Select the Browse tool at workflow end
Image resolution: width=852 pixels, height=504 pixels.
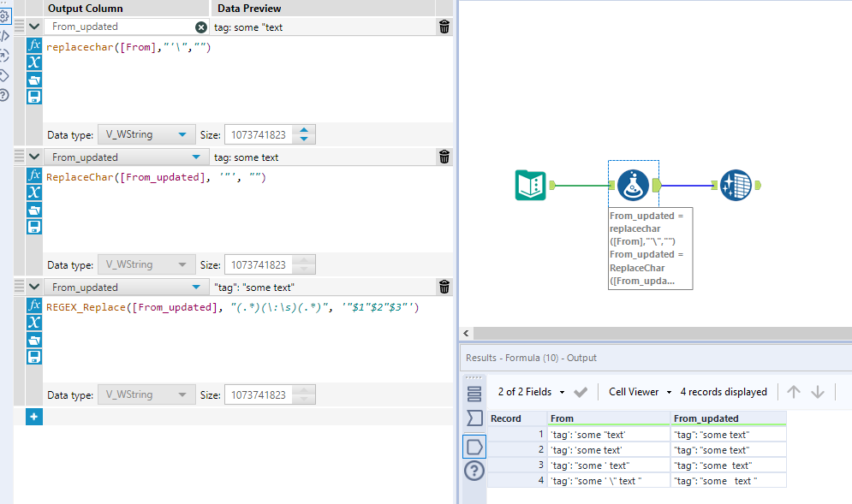[736, 184]
